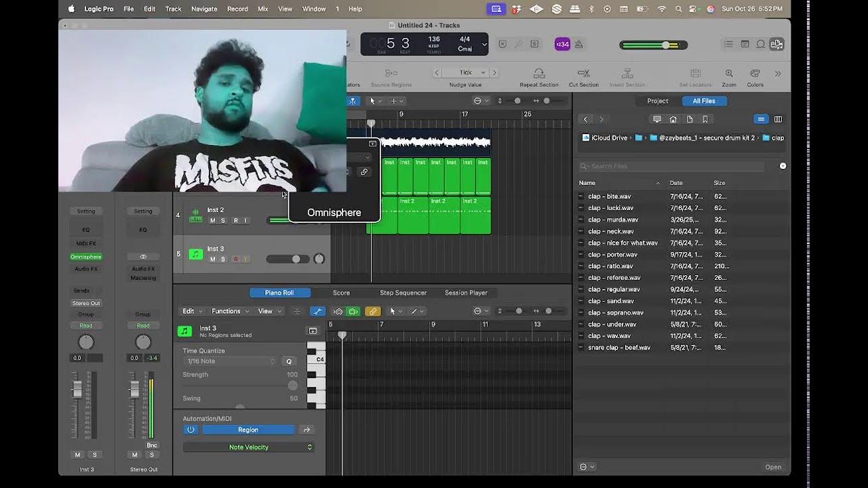Toggle the Automation/MIDI power button
The height and width of the screenshot is (488, 868).
(x=191, y=430)
